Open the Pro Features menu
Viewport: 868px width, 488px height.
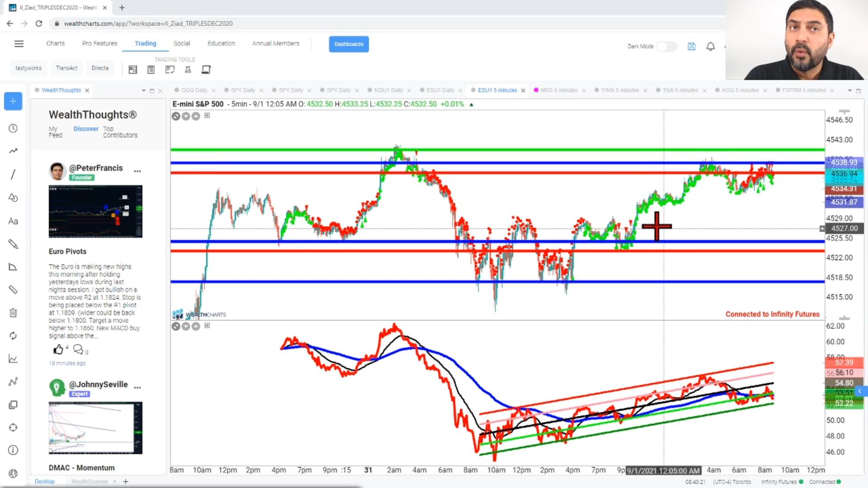point(99,43)
